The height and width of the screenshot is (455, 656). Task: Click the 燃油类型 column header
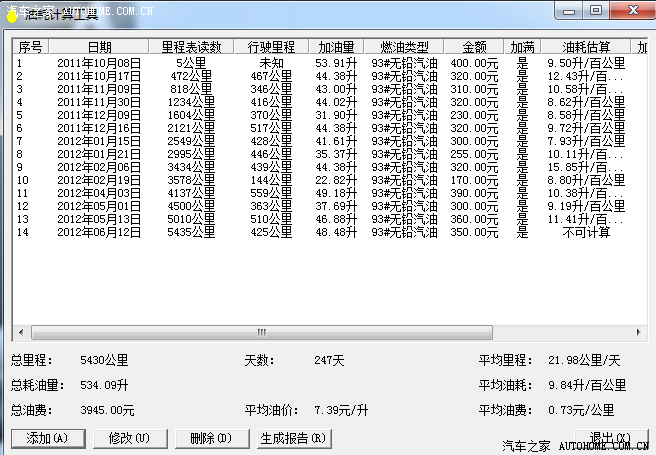(403, 47)
